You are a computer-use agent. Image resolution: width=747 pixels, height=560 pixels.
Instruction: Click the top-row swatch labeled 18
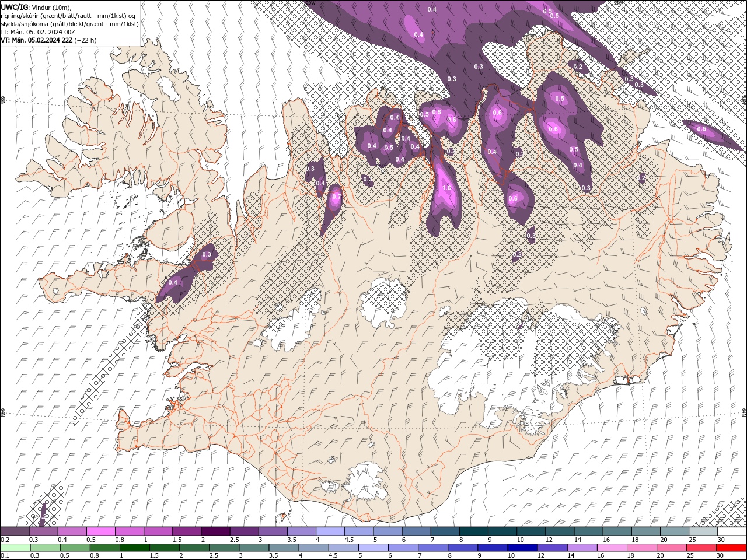(645, 531)
